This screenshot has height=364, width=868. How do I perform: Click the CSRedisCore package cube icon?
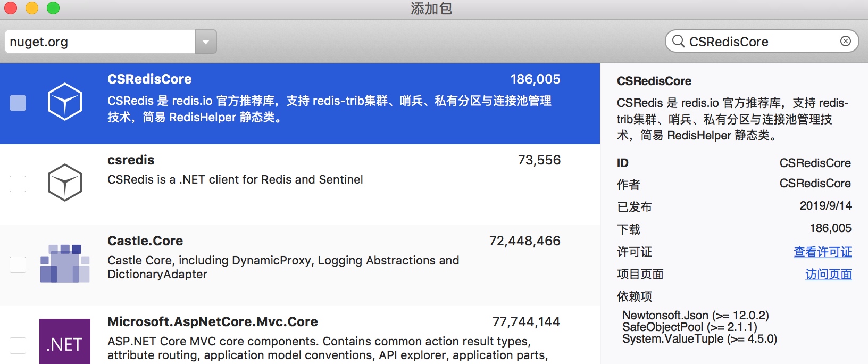65,102
